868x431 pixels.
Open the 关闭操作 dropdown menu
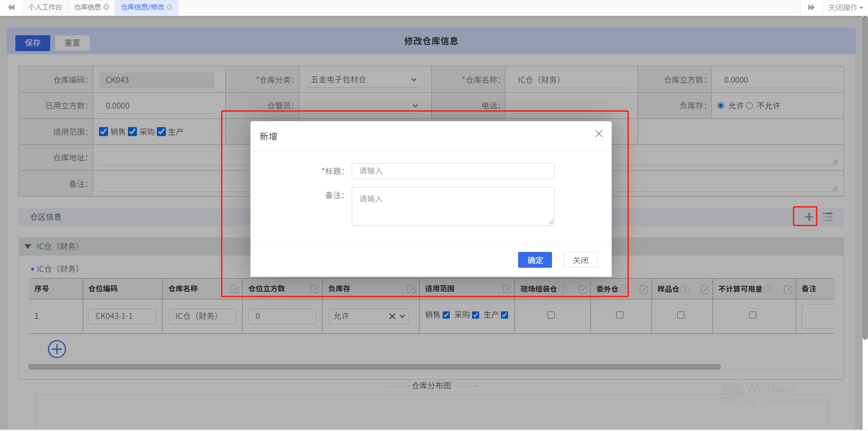[845, 7]
